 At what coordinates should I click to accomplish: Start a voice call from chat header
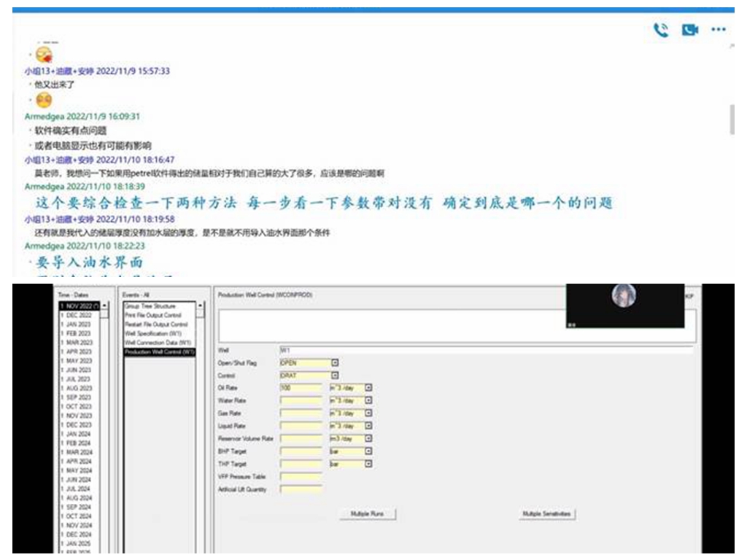coord(661,30)
